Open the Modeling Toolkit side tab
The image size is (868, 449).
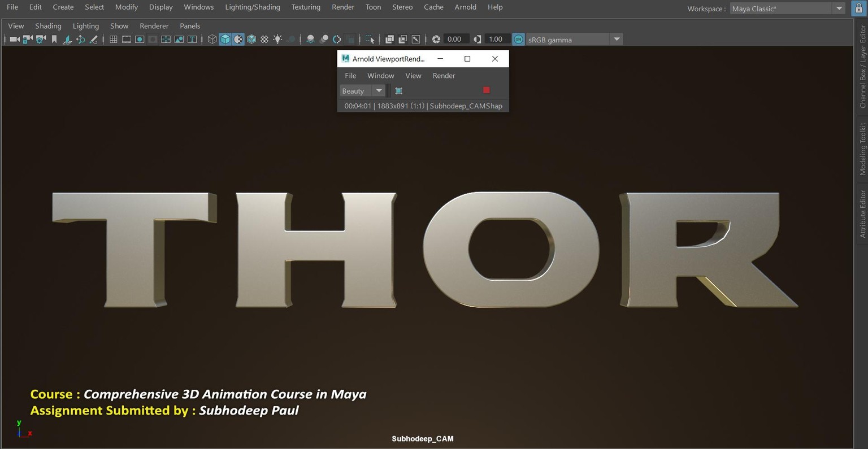862,149
